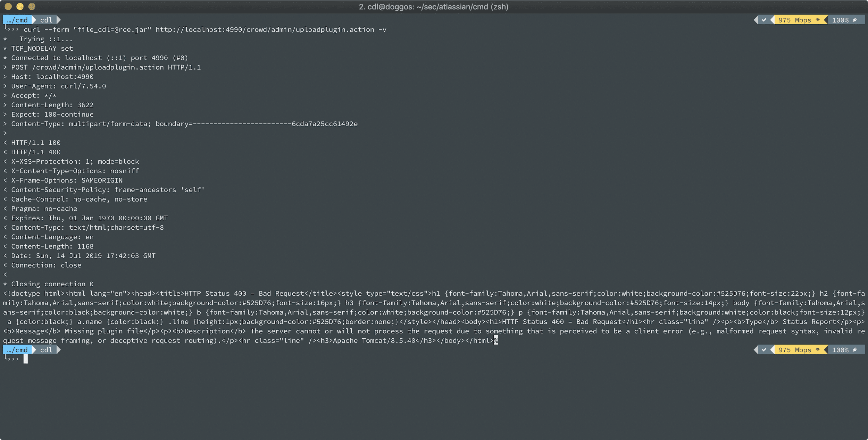
Task: Close the terminal window
Action: [8, 6]
